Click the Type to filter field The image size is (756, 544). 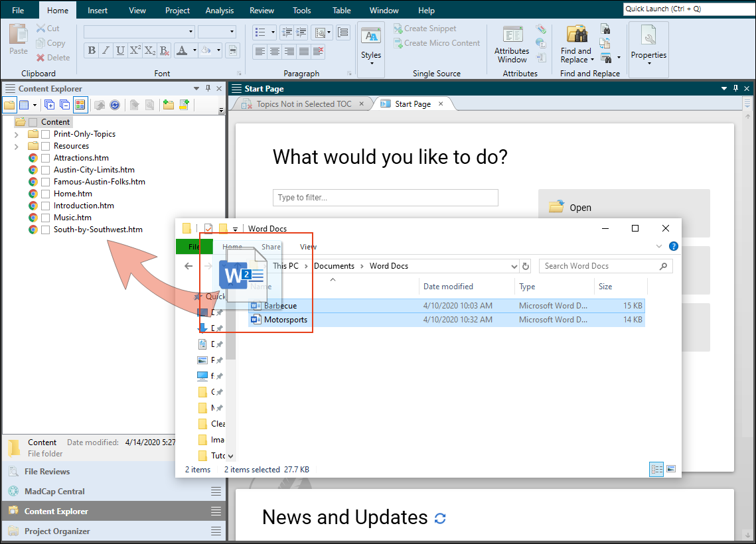pyautogui.click(x=385, y=198)
